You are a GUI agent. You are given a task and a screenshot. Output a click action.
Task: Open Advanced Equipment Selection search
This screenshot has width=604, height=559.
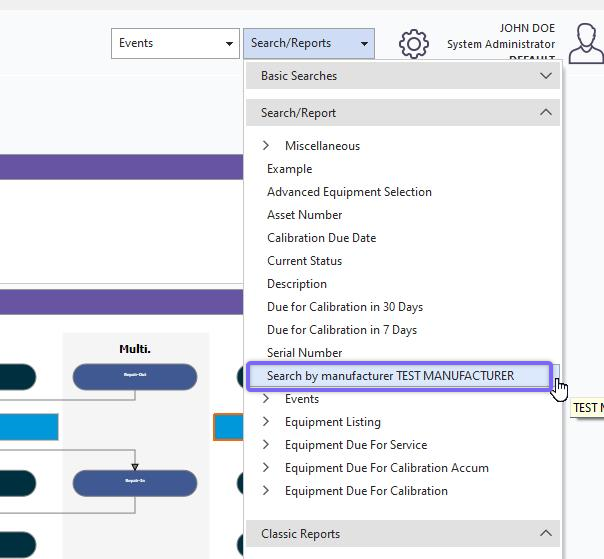tap(349, 192)
